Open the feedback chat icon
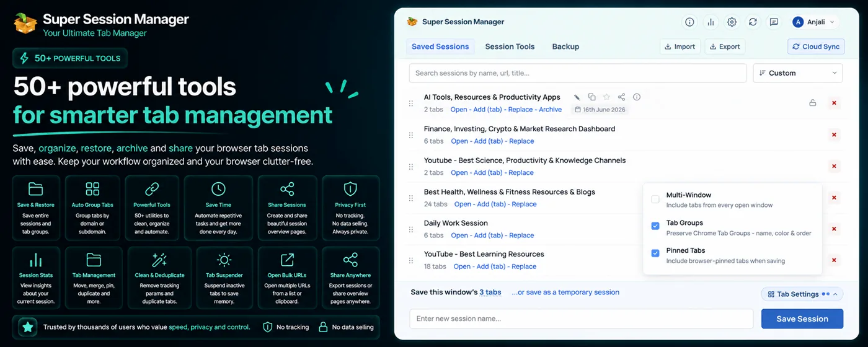 (x=774, y=22)
